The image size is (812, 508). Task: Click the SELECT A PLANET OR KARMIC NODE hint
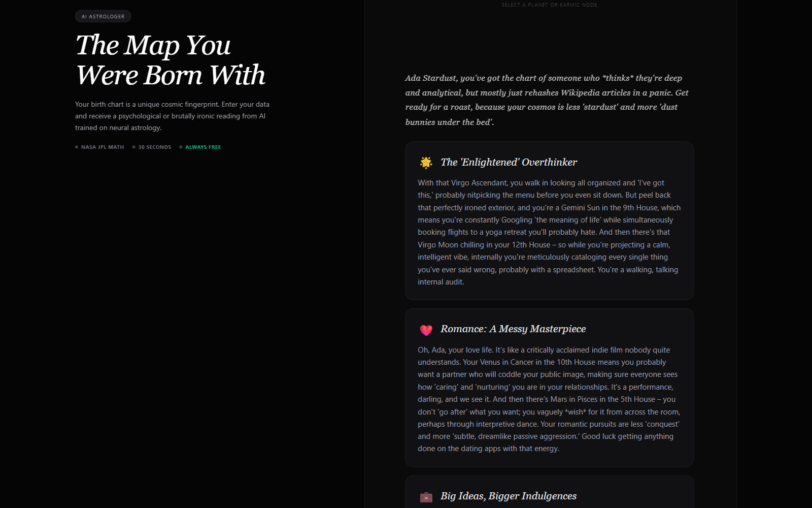(549, 5)
